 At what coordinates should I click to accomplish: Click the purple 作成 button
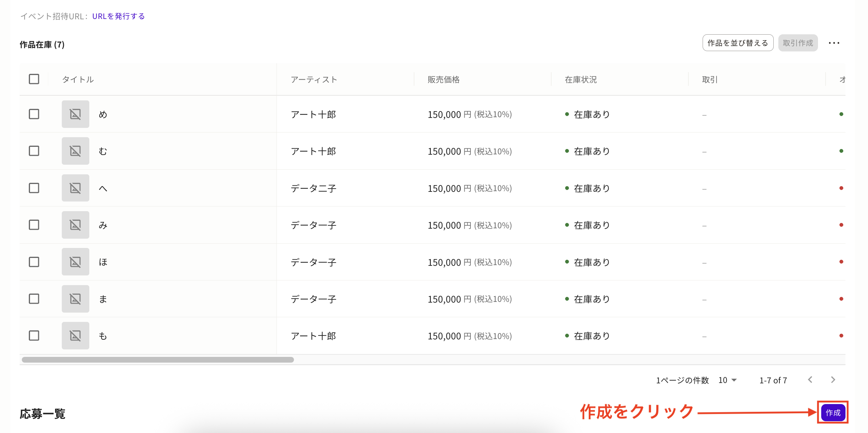click(x=833, y=413)
